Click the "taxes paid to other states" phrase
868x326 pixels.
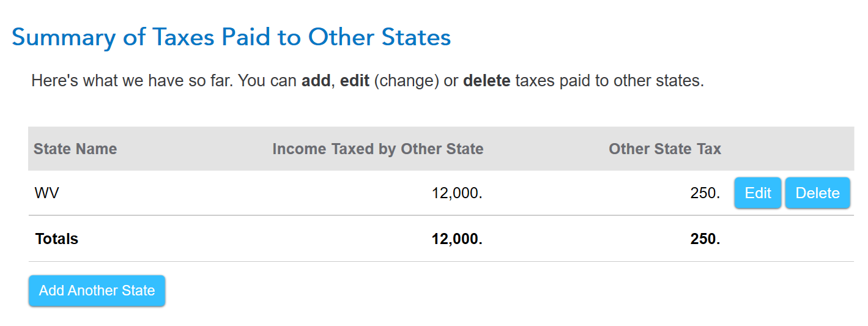tap(609, 81)
